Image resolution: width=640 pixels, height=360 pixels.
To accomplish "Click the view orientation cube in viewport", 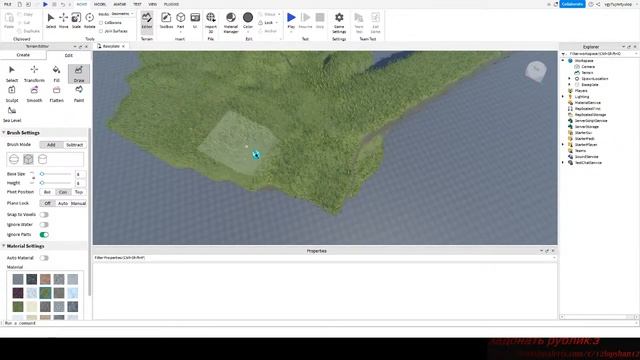I will tap(536, 72).
